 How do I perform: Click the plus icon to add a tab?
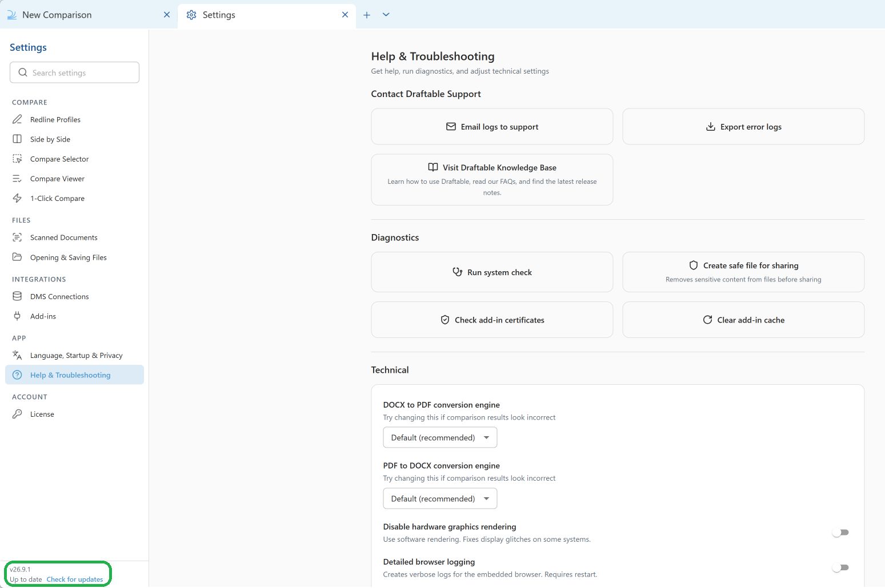point(367,15)
